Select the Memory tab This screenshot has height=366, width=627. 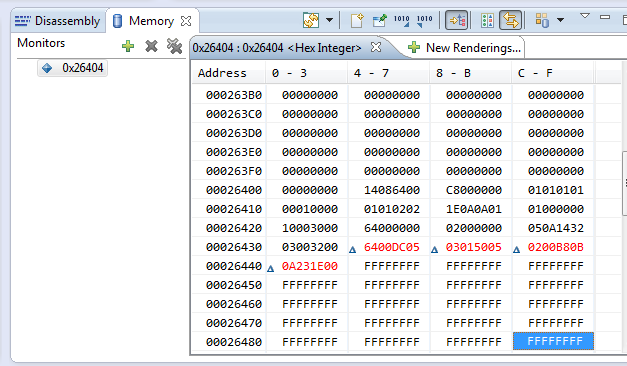click(151, 21)
